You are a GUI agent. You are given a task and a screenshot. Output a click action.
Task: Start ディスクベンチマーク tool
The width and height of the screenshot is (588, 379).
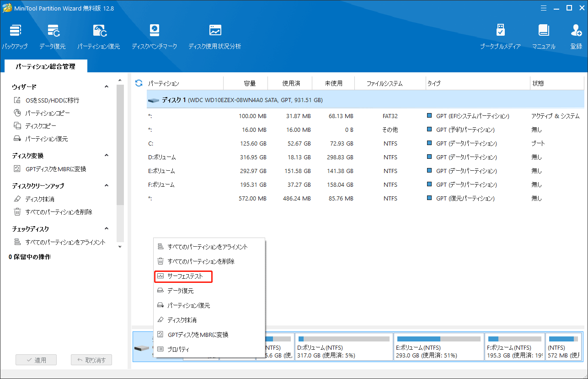click(x=154, y=37)
